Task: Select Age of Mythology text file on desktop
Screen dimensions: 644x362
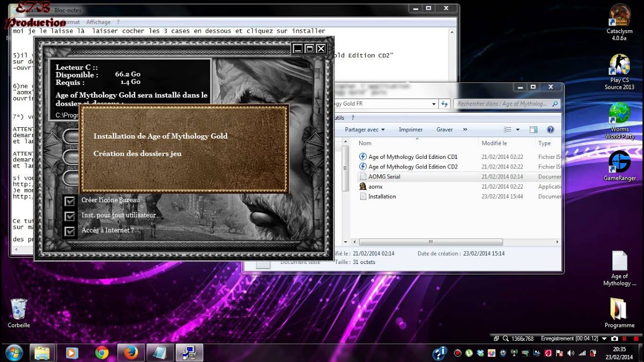Action: pyautogui.click(x=619, y=268)
